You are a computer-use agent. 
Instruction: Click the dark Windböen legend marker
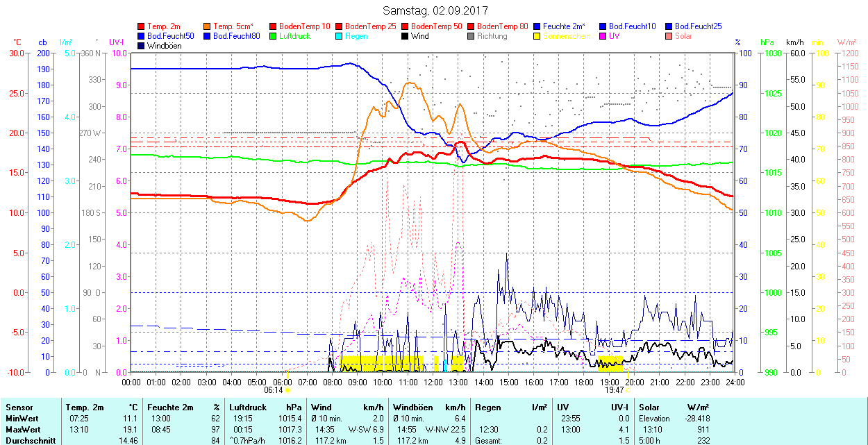pyautogui.click(x=142, y=46)
